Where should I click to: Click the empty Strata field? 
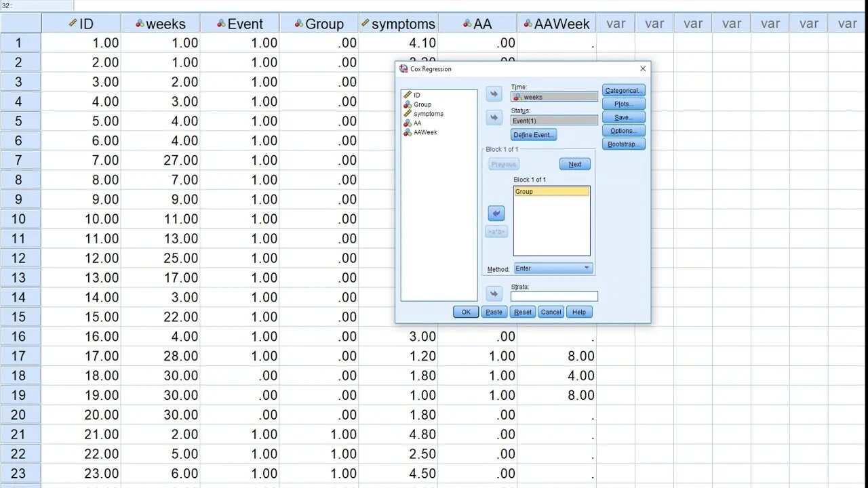554,296
